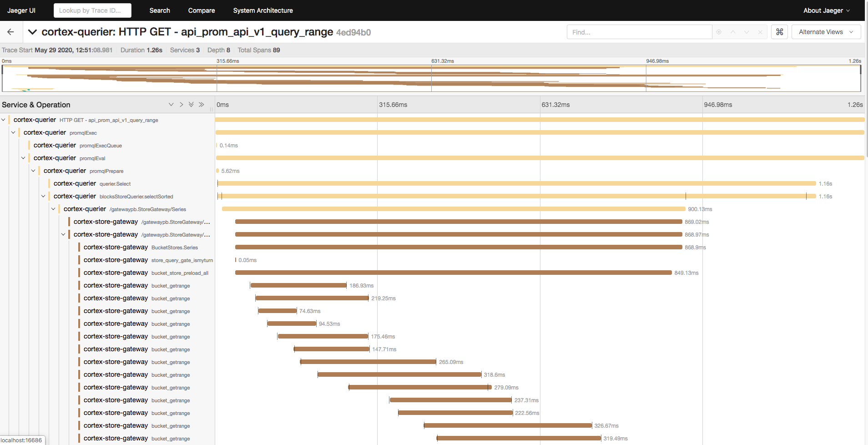
Task: Click the expand-all double chevron in the header
Action: click(191, 105)
